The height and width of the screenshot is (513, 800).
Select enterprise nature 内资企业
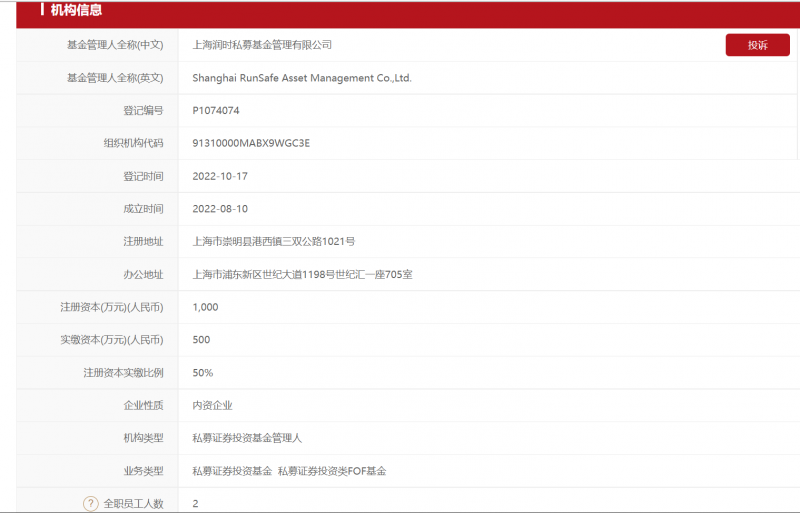212,405
